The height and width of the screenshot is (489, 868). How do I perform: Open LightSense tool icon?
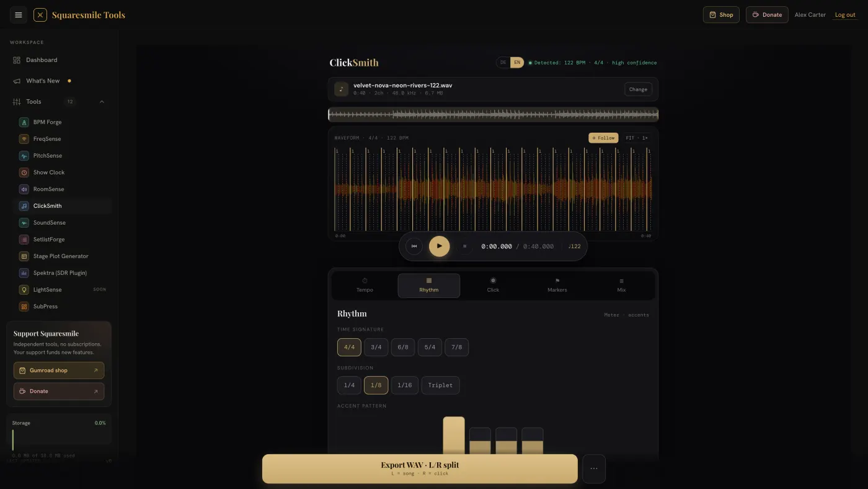click(24, 290)
